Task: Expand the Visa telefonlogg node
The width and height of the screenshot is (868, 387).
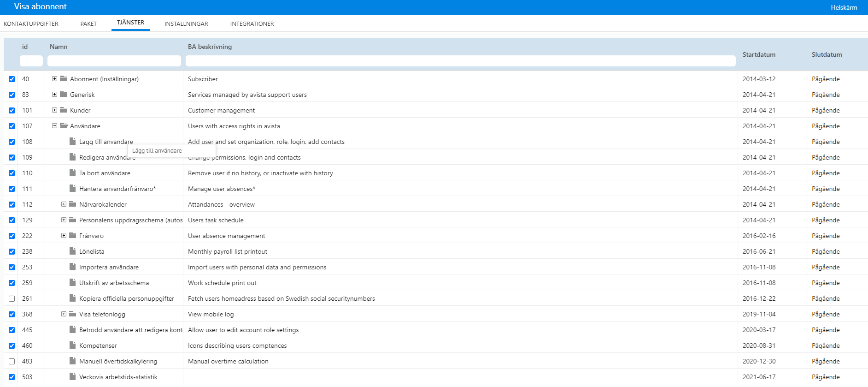Action: click(x=64, y=314)
